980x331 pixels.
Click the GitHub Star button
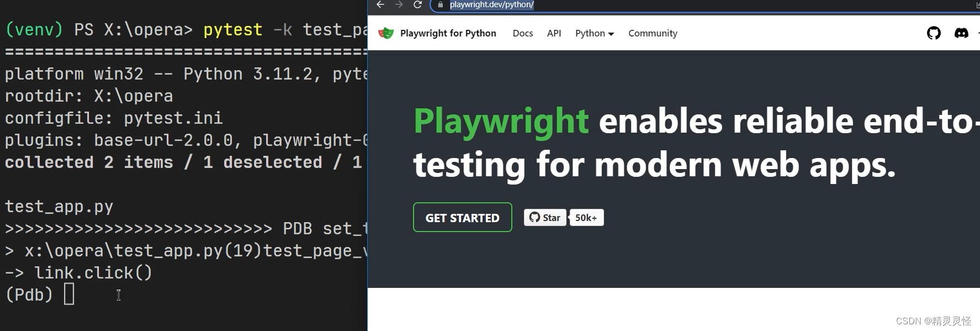[x=545, y=218]
